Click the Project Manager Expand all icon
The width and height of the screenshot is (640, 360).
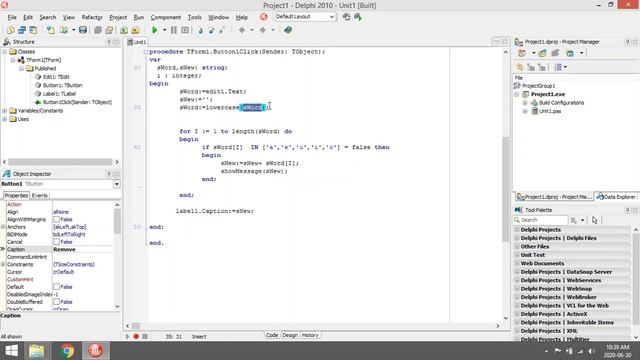tap(531, 67)
